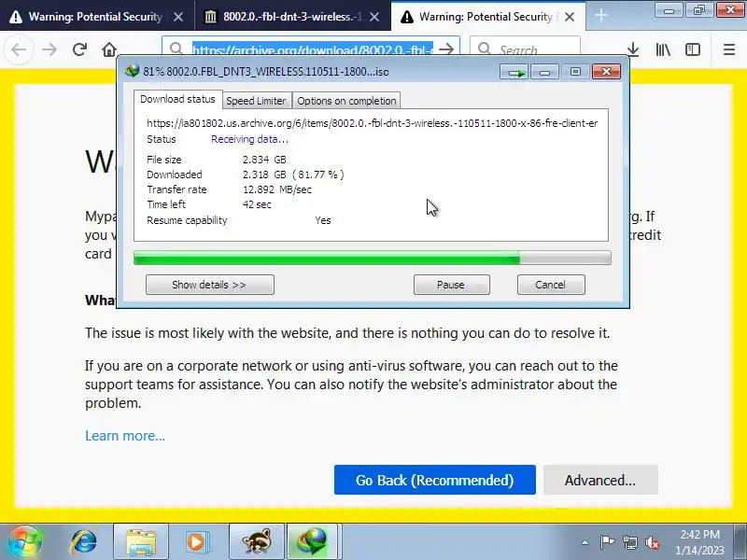747x560 pixels.
Task: Switch to Internet Download Manager taskbar item
Action: pyautogui.click(x=312, y=542)
